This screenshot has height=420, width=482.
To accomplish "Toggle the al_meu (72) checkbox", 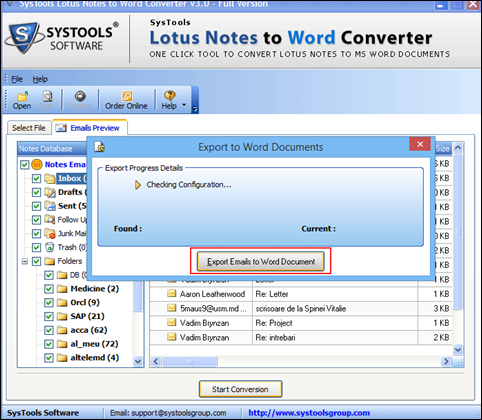I will 49,344.
